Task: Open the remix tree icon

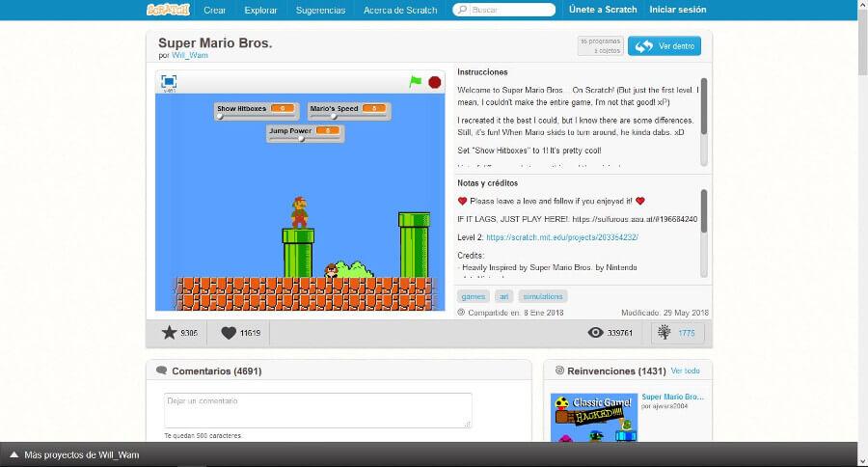Action: click(664, 332)
